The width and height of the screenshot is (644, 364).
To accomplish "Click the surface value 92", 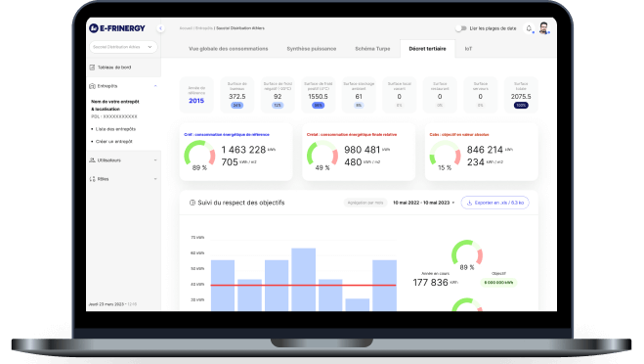I will (x=278, y=96).
